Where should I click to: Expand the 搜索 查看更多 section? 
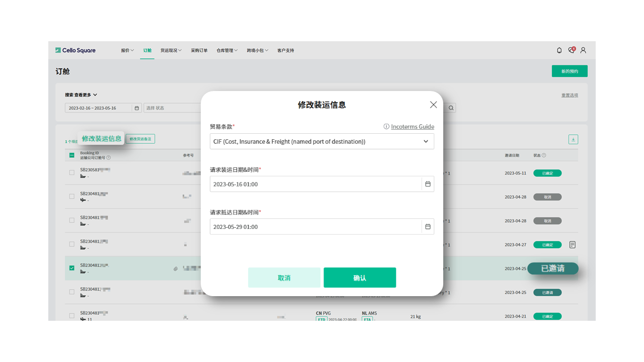point(81,95)
